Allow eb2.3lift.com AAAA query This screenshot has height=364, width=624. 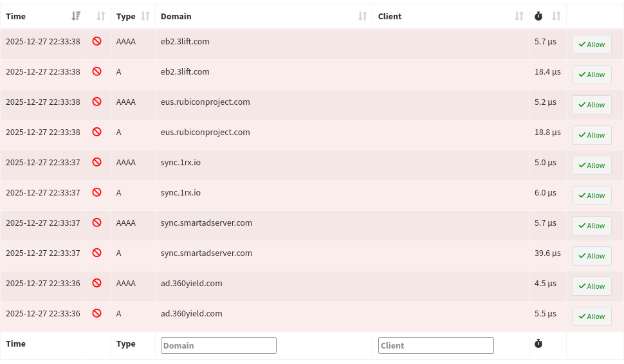[591, 44]
